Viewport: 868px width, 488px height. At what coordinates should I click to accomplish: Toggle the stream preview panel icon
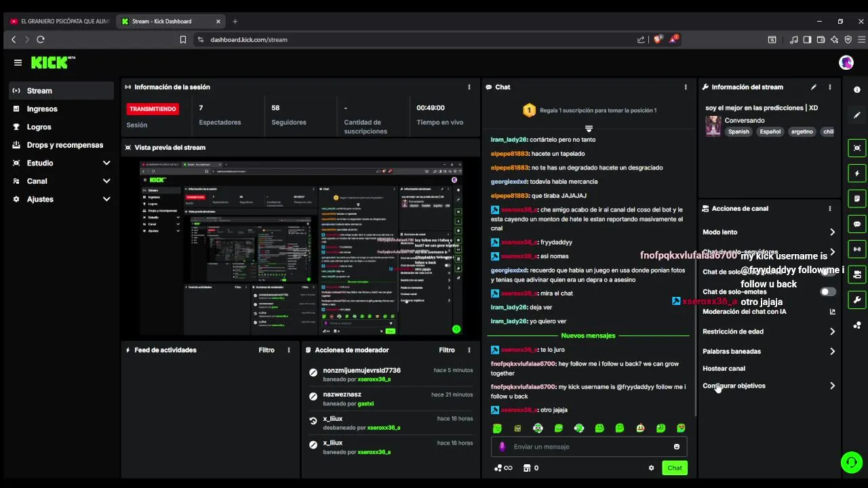(x=857, y=148)
